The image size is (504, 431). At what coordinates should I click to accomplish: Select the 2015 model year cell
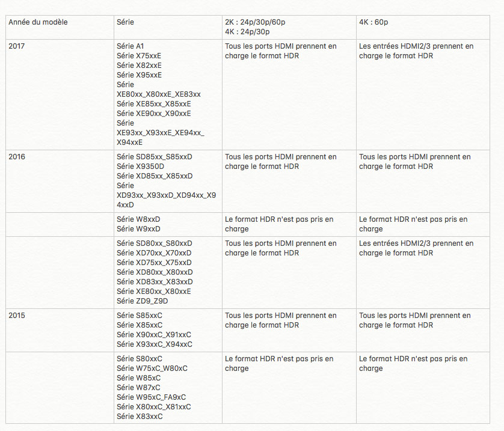(17, 316)
